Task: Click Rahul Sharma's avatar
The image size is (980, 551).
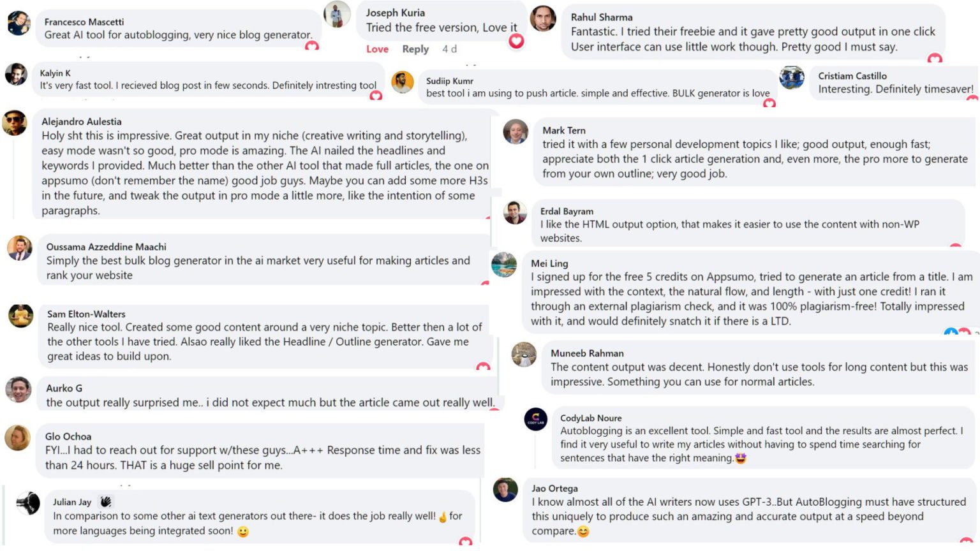Action: pyautogui.click(x=543, y=18)
